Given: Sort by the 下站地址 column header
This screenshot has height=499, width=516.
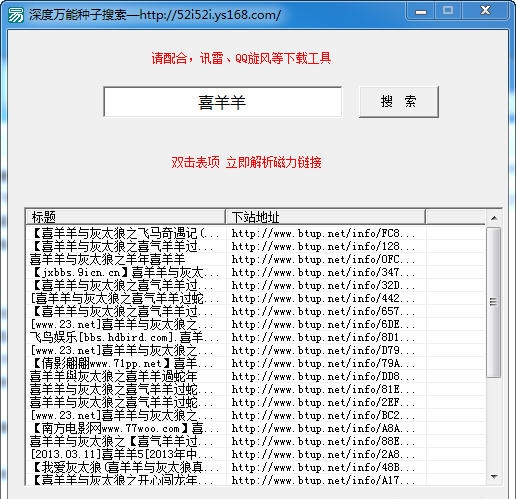Looking at the screenshot, I should point(325,217).
